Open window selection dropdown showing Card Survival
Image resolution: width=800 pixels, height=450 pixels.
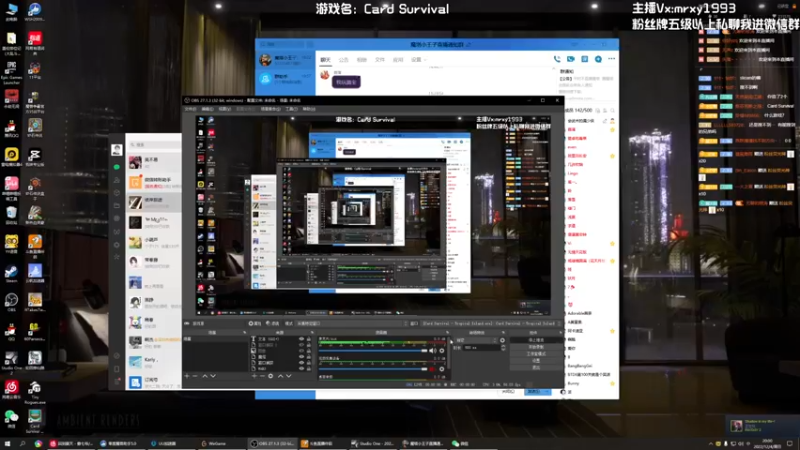pos(491,323)
